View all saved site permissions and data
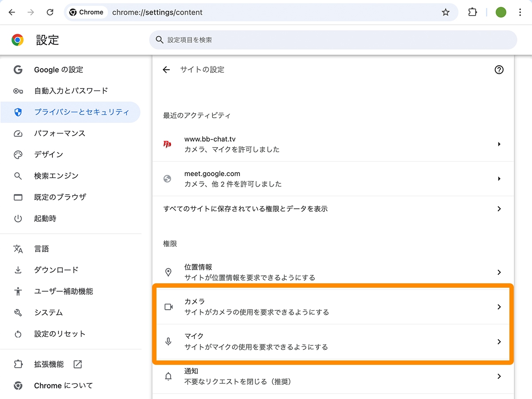The image size is (532, 399). coord(332,209)
